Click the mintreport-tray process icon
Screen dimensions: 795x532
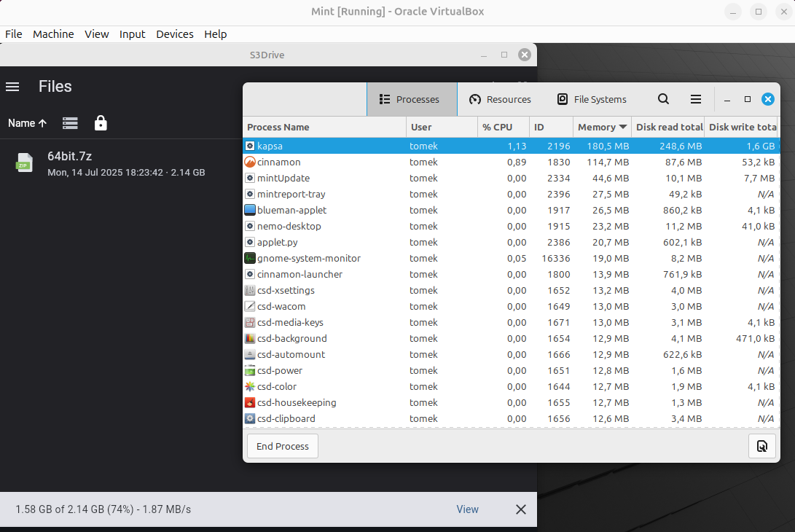tap(250, 195)
